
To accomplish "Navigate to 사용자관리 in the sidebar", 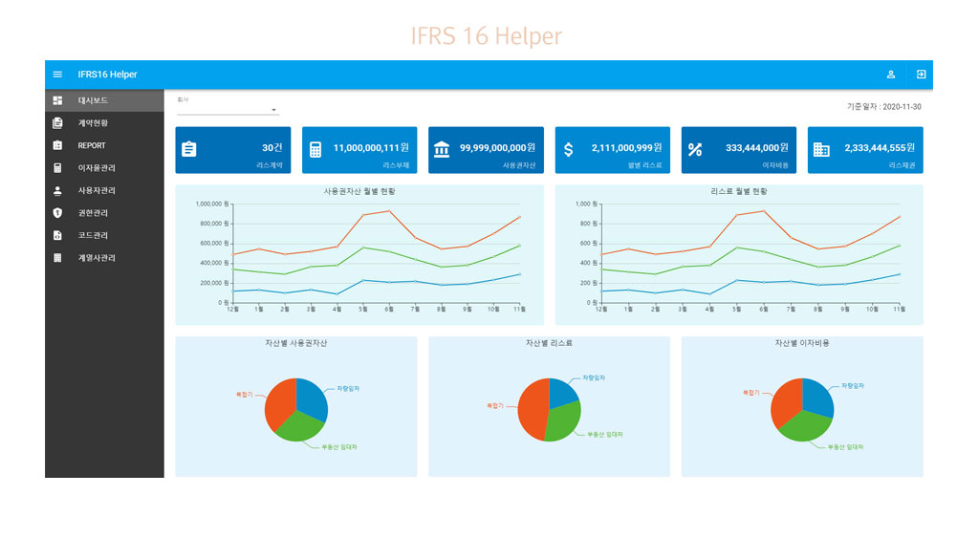I will pos(97,190).
